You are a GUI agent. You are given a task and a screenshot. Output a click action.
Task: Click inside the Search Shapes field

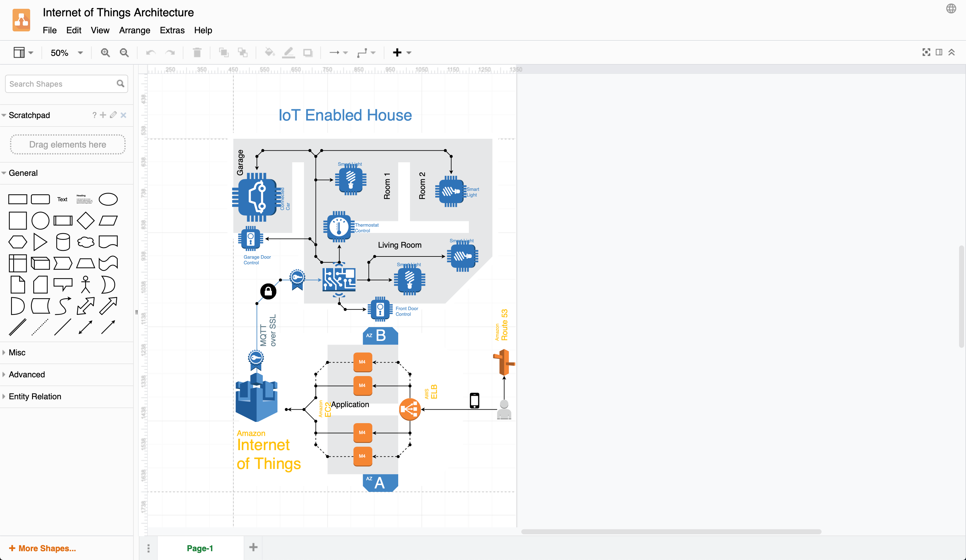click(x=57, y=83)
